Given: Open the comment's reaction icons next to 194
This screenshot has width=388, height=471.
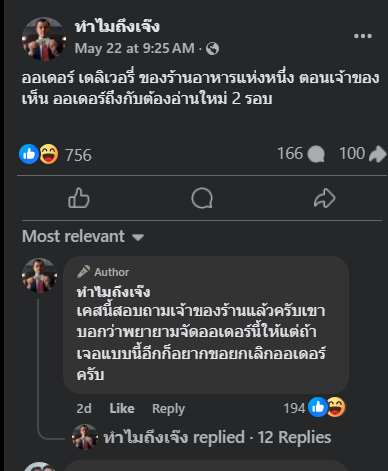Looking at the screenshot, I should point(327,407).
